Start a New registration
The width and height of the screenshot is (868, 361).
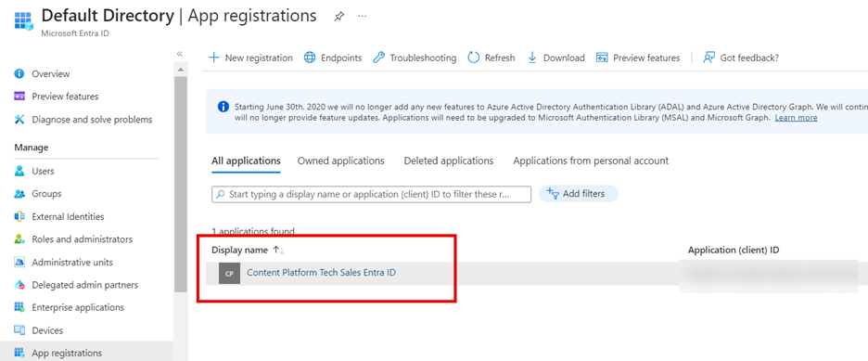250,58
